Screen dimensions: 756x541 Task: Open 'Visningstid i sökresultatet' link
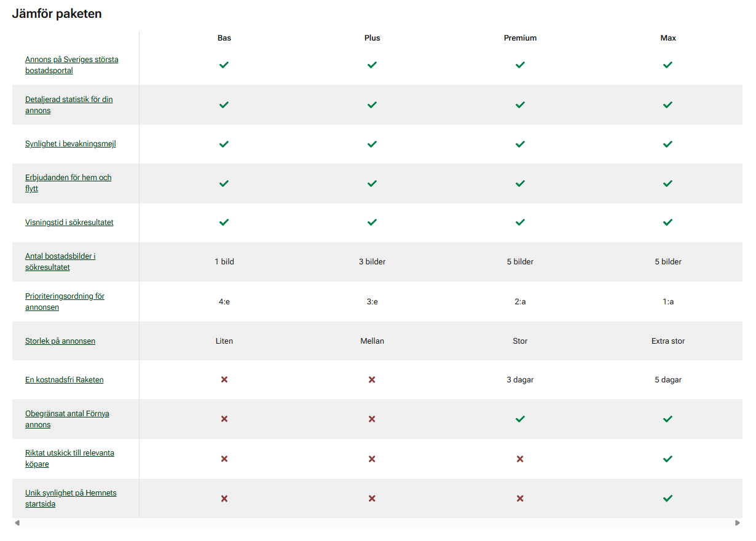(69, 223)
